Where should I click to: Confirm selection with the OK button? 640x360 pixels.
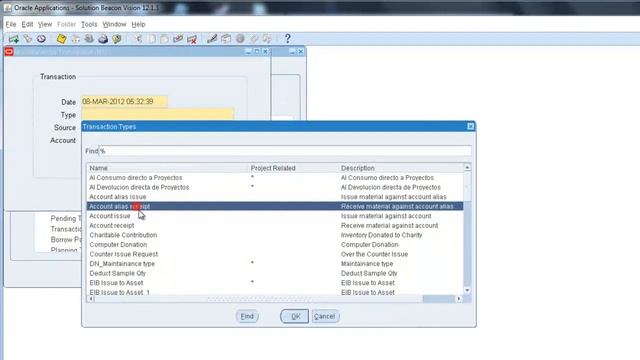pos(294,316)
